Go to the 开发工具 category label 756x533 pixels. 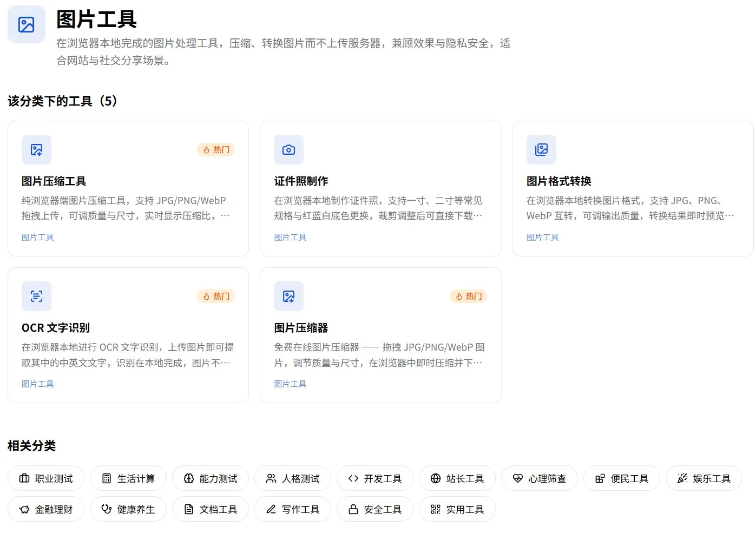pos(383,478)
